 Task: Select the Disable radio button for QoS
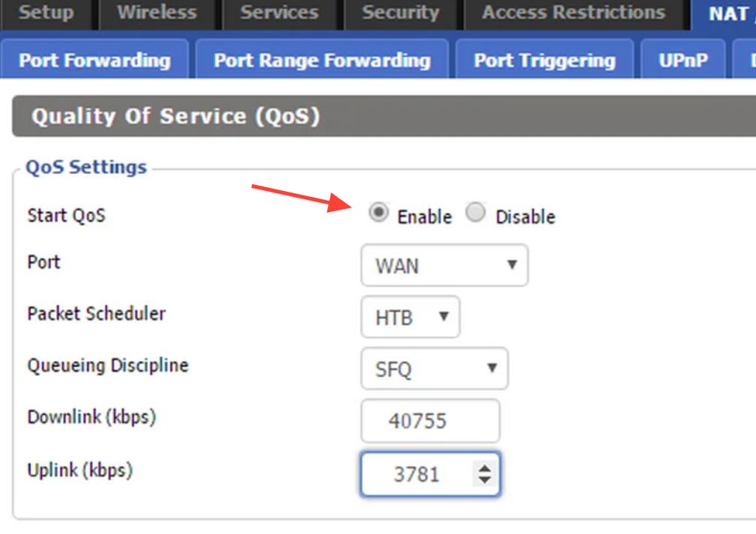(x=475, y=213)
